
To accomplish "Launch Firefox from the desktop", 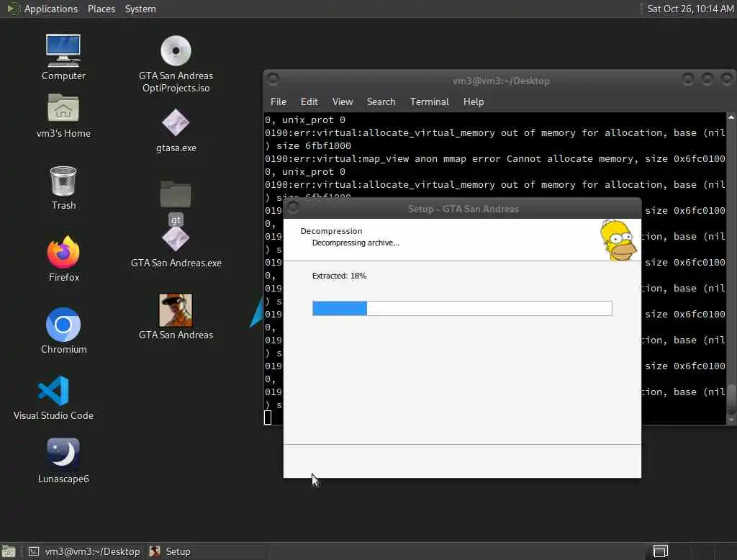I will coord(63,258).
